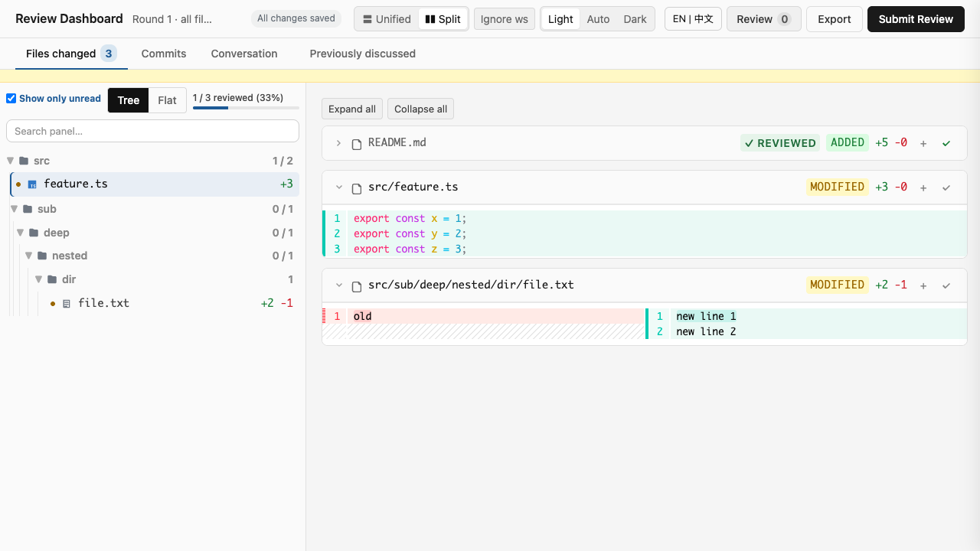Open the Commits tab

pos(164,54)
